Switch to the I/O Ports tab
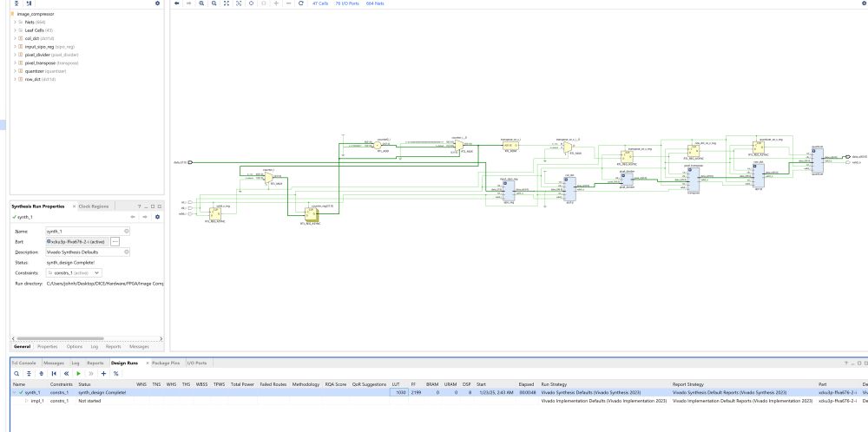 click(196, 363)
